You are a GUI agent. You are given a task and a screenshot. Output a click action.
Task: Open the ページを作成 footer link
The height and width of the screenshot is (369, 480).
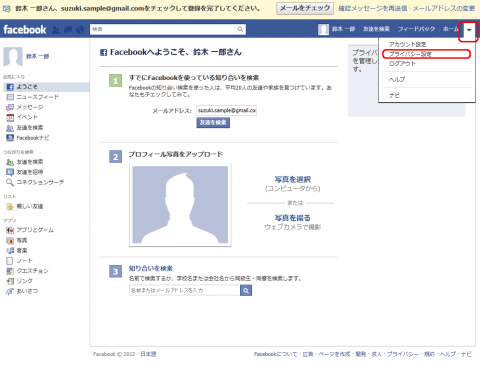pyautogui.click(x=334, y=354)
